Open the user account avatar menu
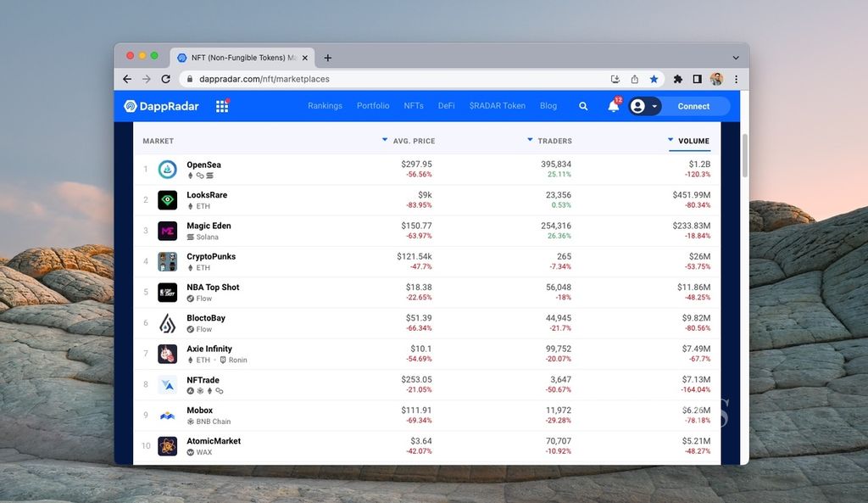Viewport: 868px width, 503px height. [x=644, y=106]
